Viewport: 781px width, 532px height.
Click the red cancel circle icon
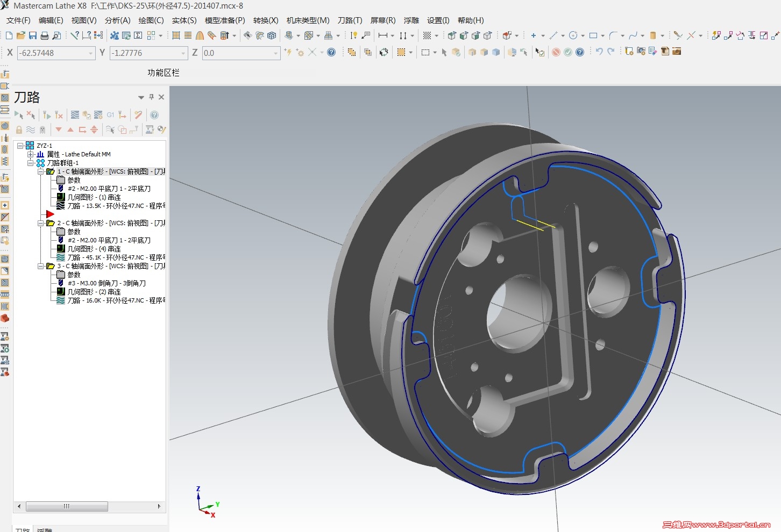[x=556, y=52]
